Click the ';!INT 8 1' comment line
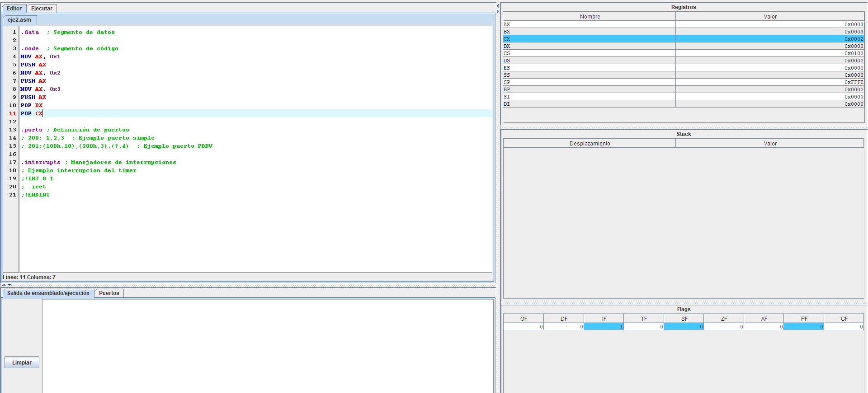 (37, 179)
